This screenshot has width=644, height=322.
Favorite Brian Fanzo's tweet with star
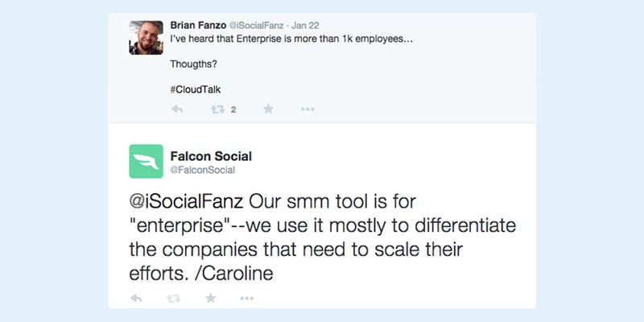pyautogui.click(x=268, y=109)
